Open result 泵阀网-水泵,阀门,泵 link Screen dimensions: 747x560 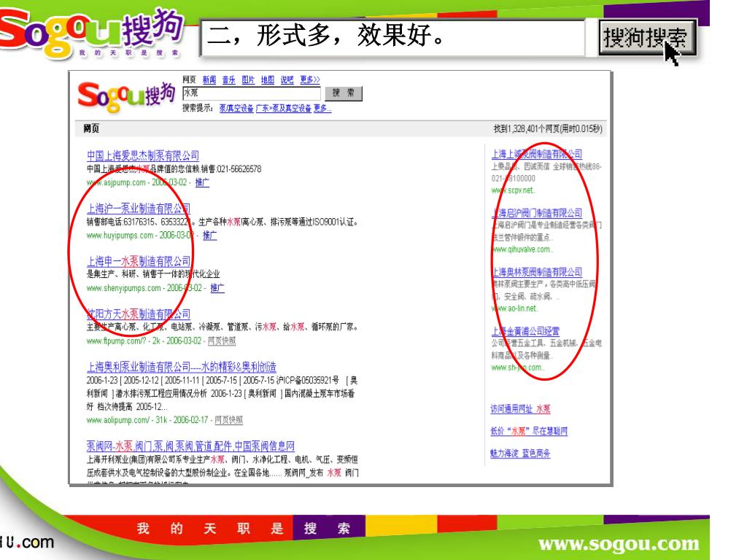[190, 446]
